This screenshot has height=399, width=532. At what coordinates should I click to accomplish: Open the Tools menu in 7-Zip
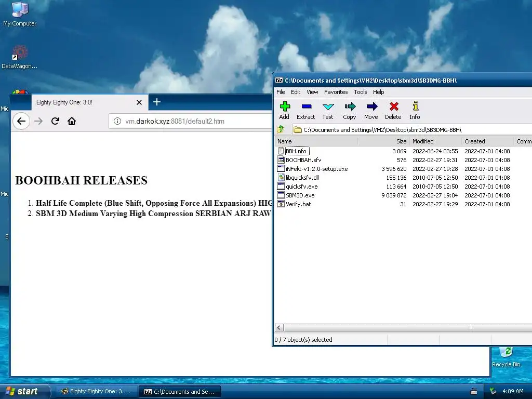coord(361,92)
